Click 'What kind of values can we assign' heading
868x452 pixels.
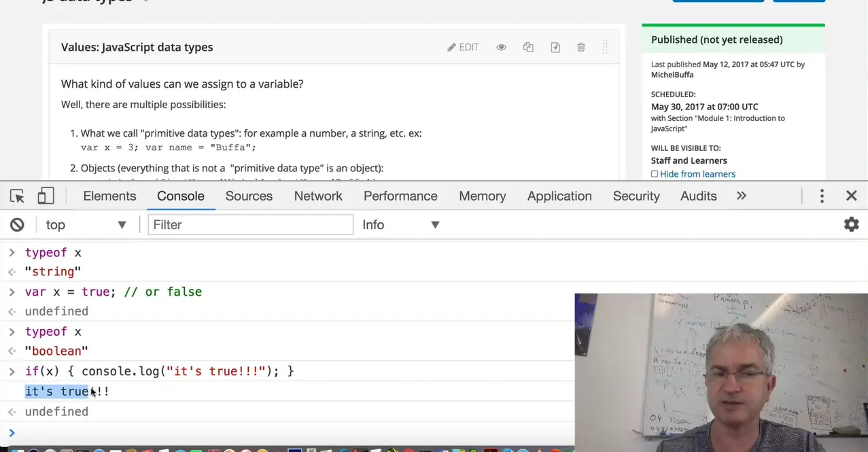[x=182, y=84]
